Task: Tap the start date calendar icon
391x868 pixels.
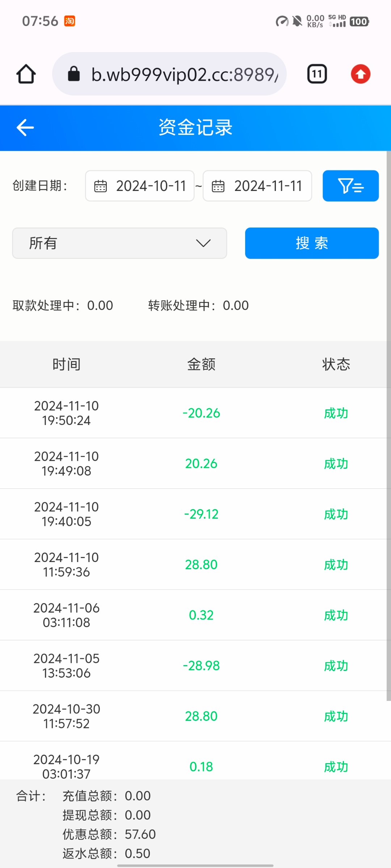Action: (100, 186)
